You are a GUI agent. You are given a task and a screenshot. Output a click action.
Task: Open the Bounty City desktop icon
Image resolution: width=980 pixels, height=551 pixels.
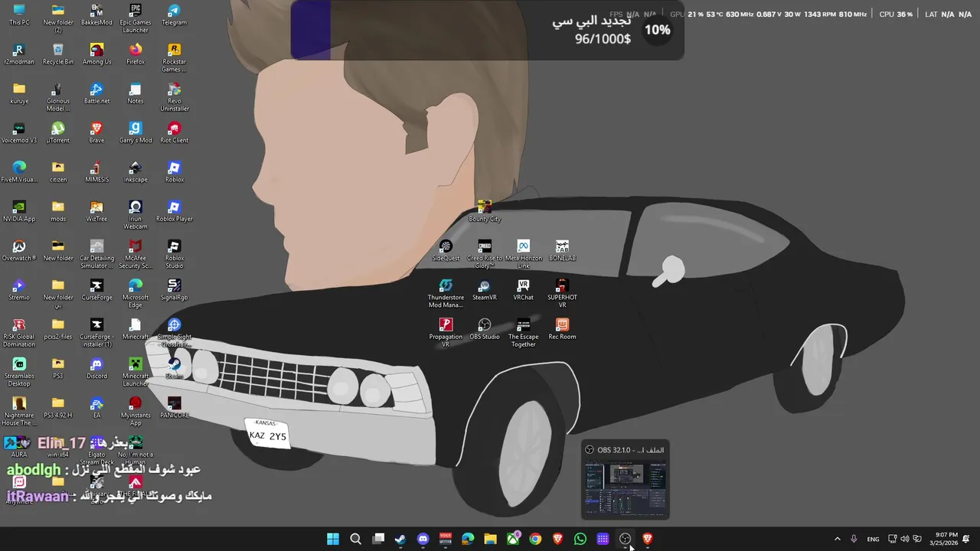click(x=485, y=211)
